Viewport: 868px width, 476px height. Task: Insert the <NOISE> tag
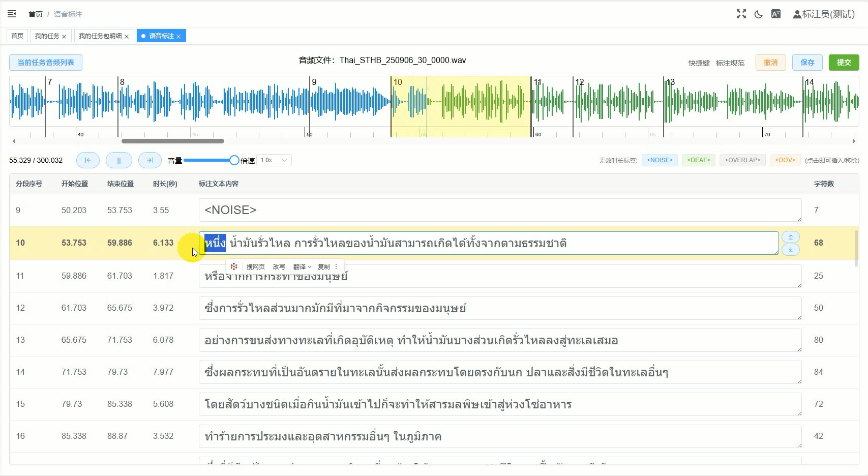coord(660,160)
